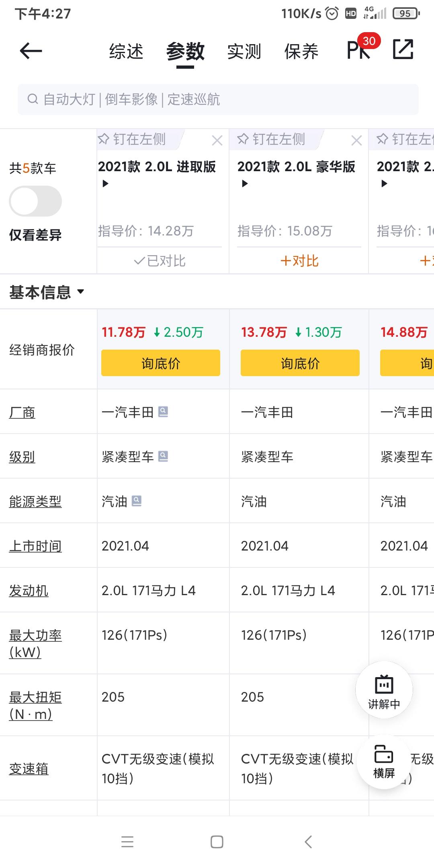
Task: Tap the 11.78万 dealer price
Action: coord(123,332)
